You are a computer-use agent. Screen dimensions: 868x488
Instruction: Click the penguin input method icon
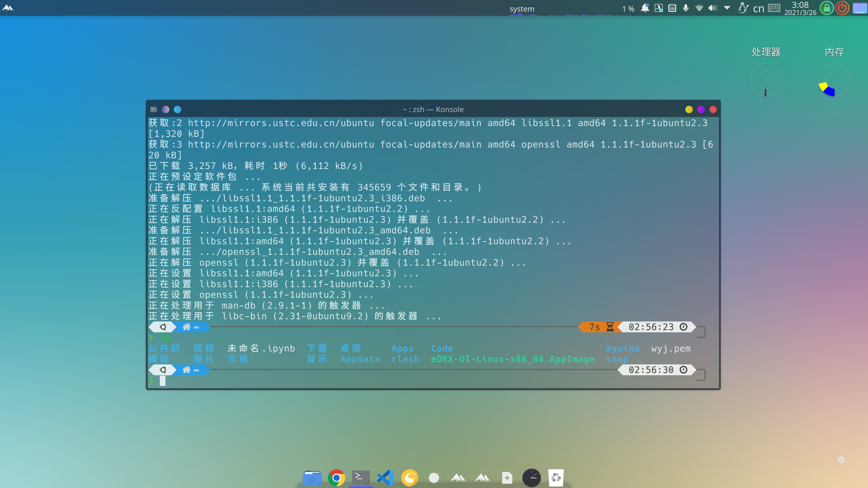click(743, 8)
